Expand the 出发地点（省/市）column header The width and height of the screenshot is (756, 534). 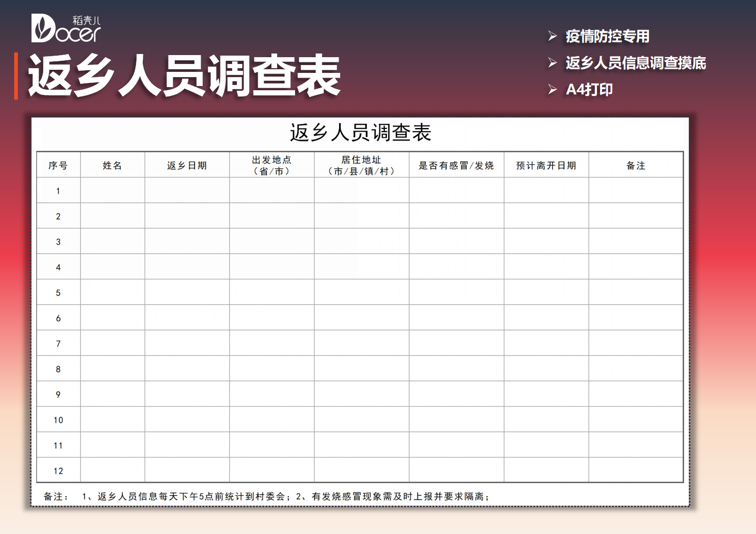click(x=271, y=164)
